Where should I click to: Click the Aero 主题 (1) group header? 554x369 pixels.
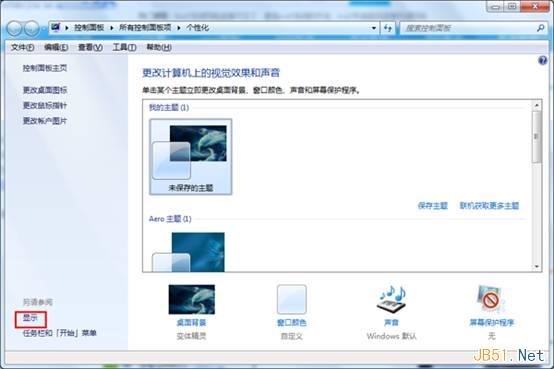170,219
